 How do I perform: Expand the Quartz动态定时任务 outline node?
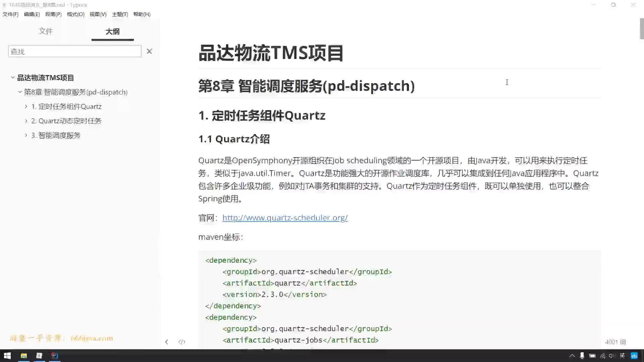point(26,121)
